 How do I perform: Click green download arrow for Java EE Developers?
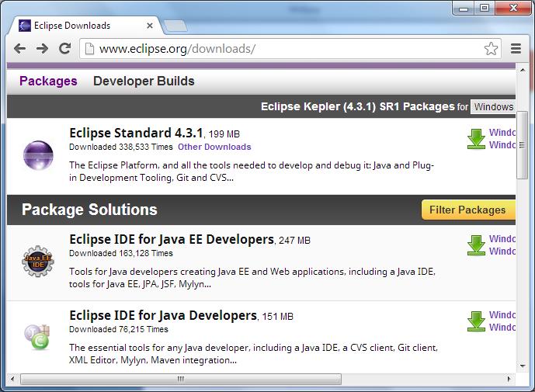[476, 245]
